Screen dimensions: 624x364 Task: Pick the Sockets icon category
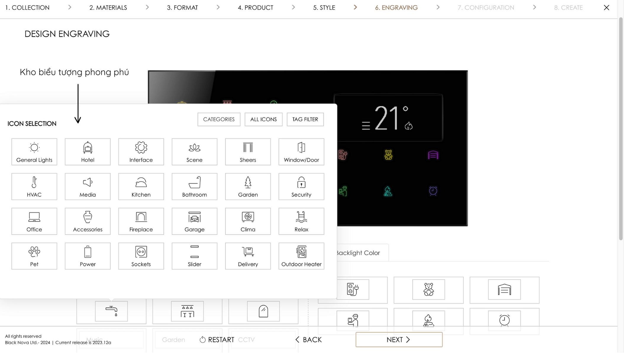click(x=141, y=256)
